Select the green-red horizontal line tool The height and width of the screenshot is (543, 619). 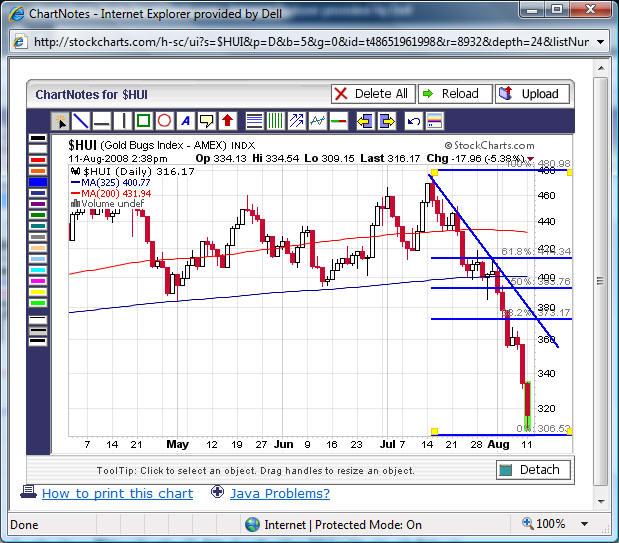(338, 121)
